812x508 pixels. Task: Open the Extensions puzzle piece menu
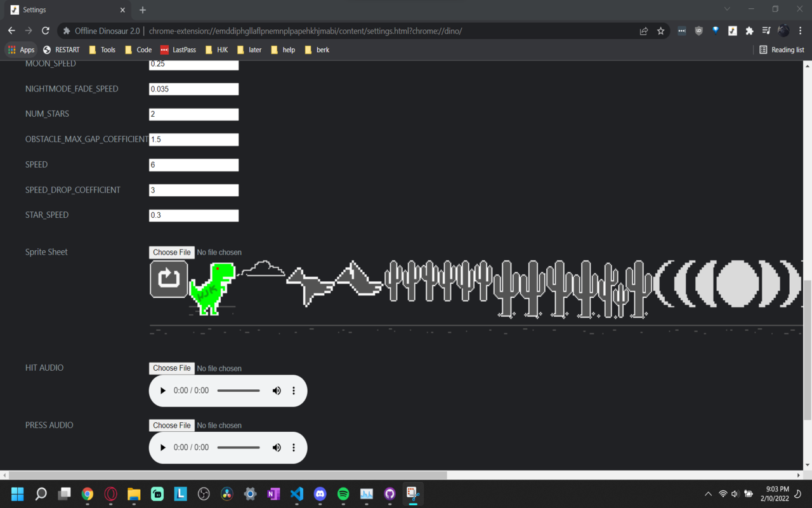pyautogui.click(x=749, y=30)
